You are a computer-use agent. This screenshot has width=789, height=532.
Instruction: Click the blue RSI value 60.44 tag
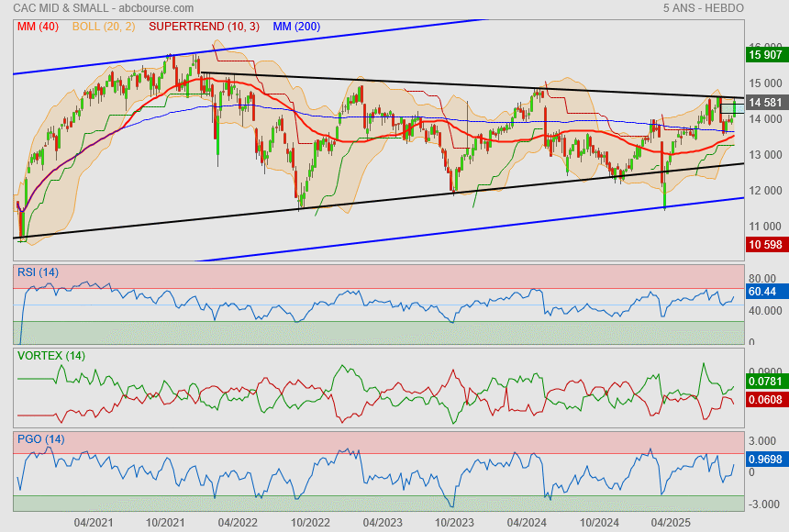(x=762, y=292)
